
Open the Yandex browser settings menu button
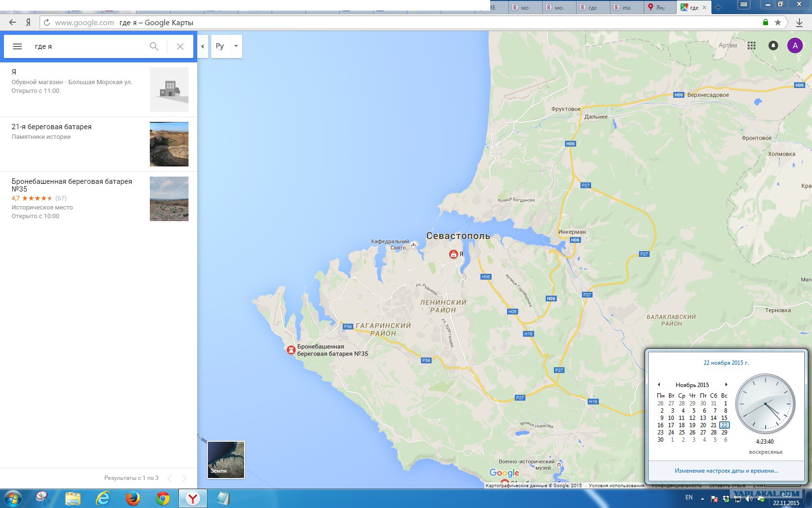pyautogui.click(x=744, y=4)
